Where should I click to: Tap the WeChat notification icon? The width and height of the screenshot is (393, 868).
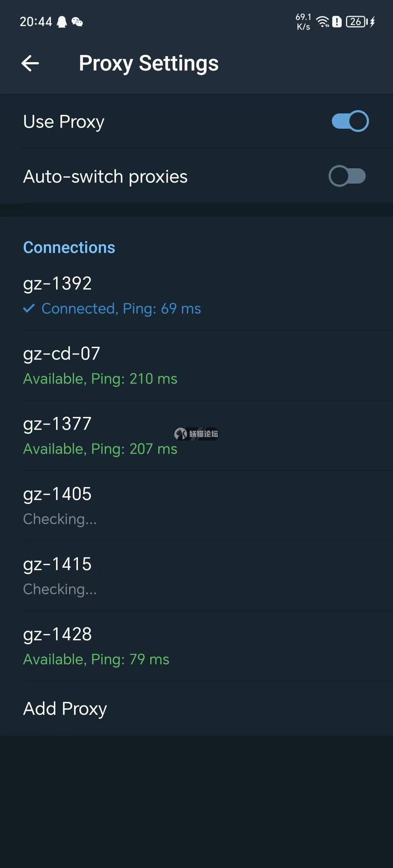(x=77, y=22)
